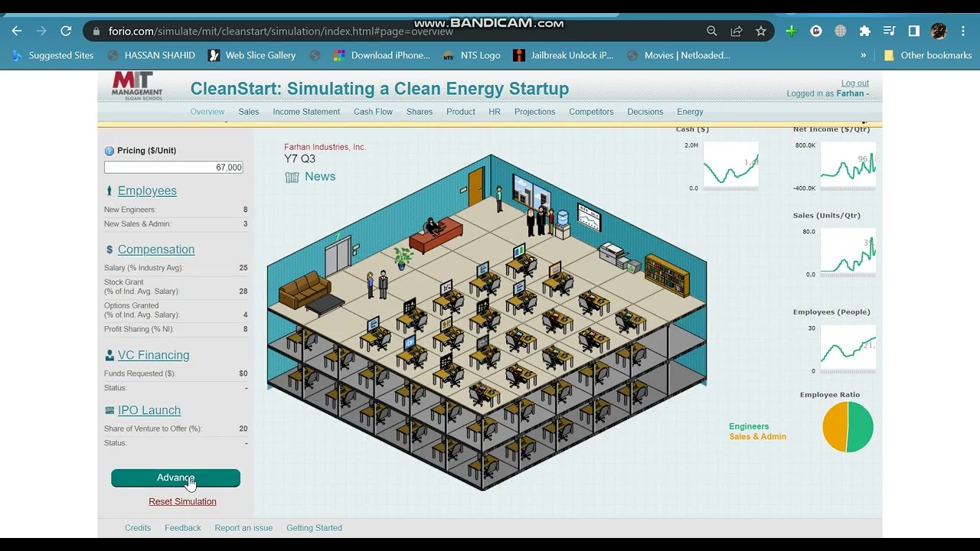Open the Feedback footer link
The height and width of the screenshot is (551, 980).
coord(183,528)
